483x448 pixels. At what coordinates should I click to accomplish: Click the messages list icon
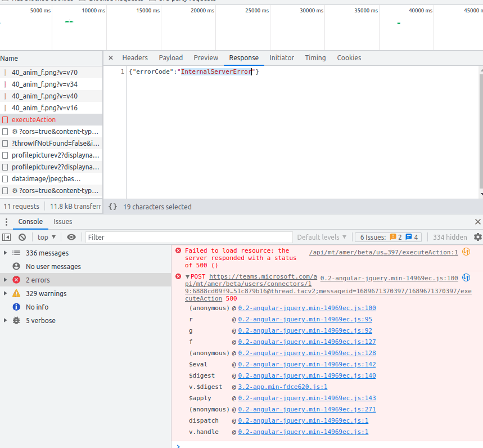[16, 253]
